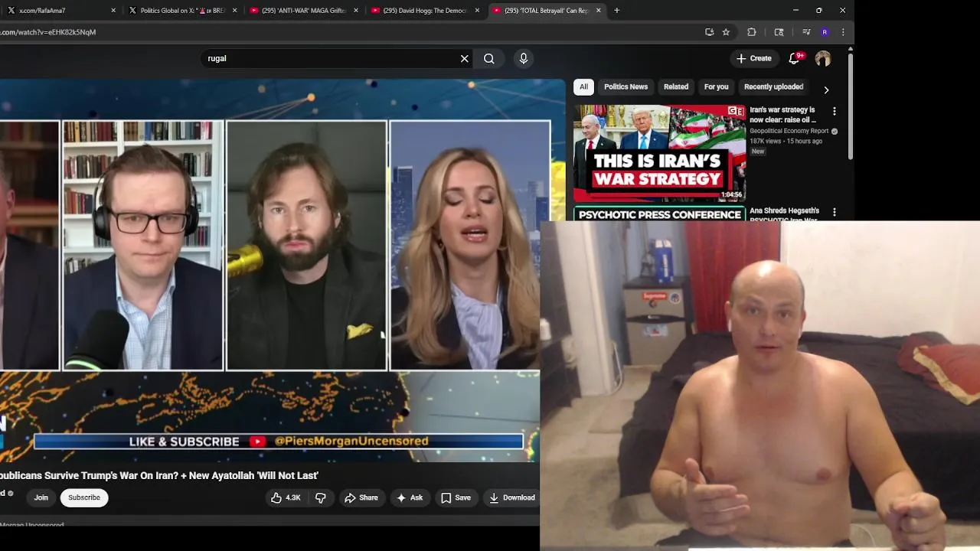
Task: Like the video with thumbs up 4.3K
Action: 285,497
